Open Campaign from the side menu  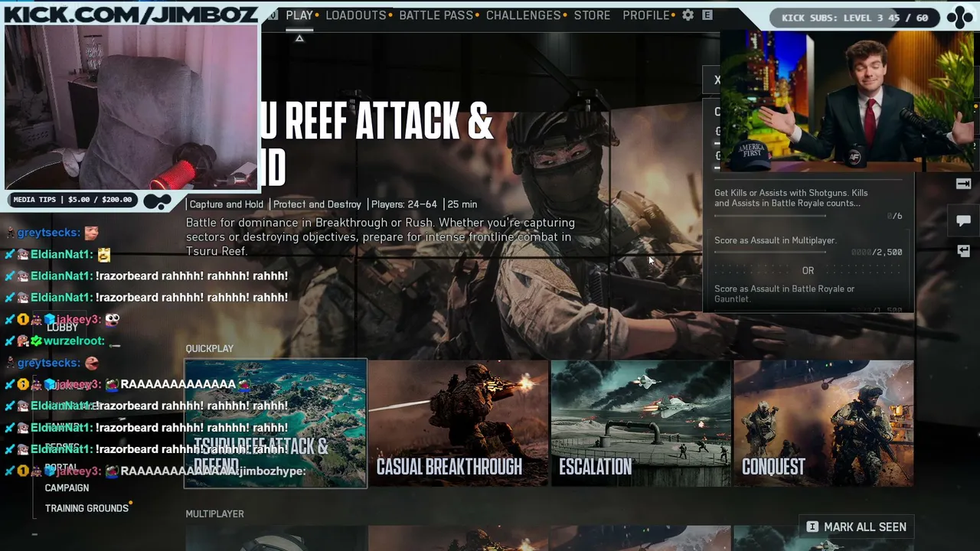[x=67, y=488]
